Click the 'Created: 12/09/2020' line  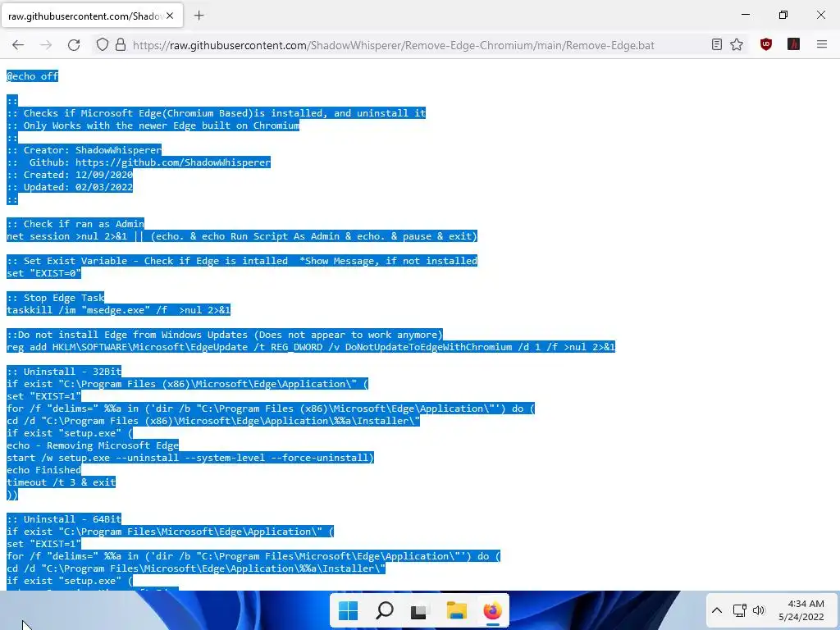pos(70,175)
